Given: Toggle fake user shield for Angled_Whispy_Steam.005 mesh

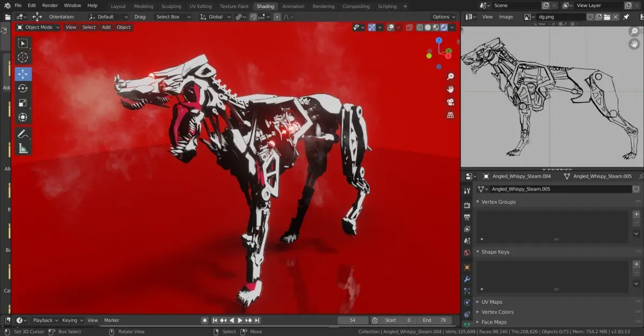Looking at the screenshot, I should point(636,189).
